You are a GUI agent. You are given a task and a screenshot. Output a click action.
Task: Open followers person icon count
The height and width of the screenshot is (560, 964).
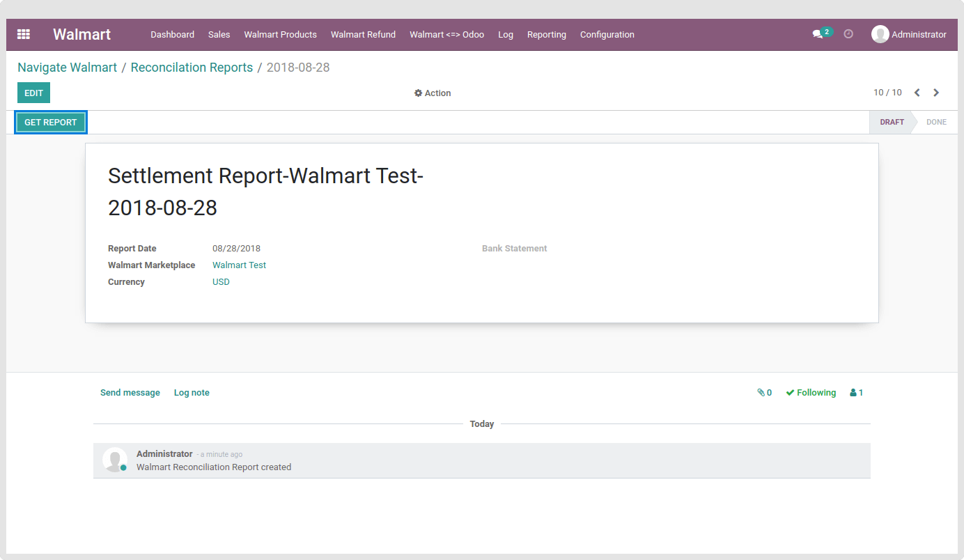[857, 393]
